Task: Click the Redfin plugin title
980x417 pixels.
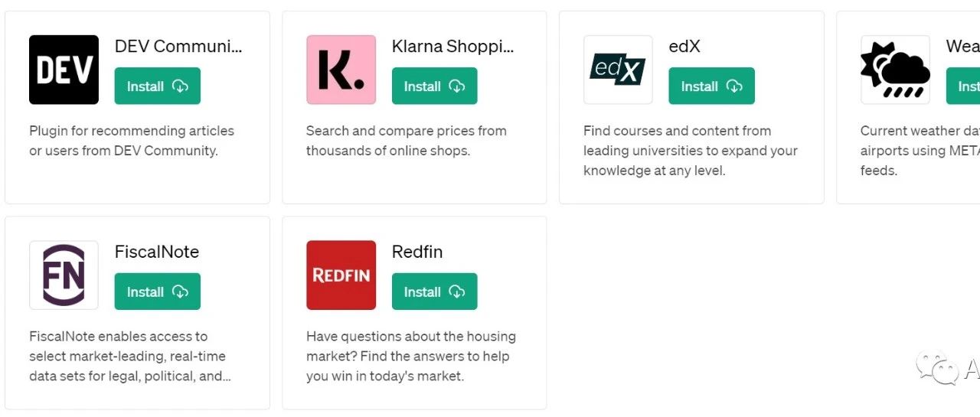Action: point(417,252)
